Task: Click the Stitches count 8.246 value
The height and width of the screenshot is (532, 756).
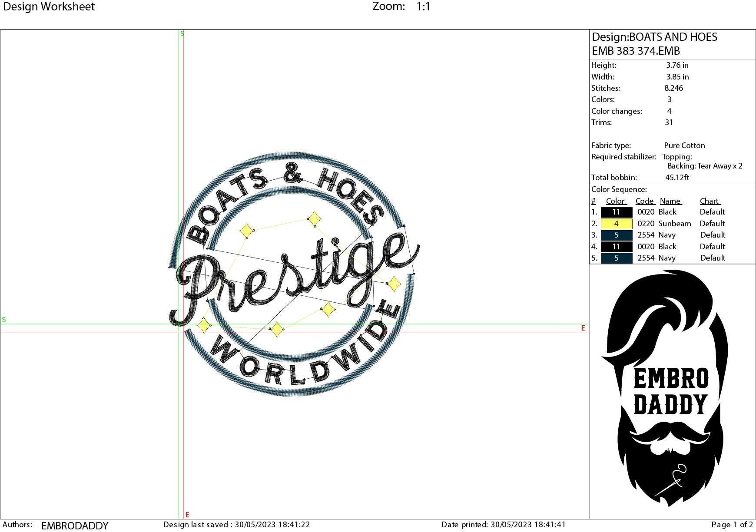Action: point(673,88)
